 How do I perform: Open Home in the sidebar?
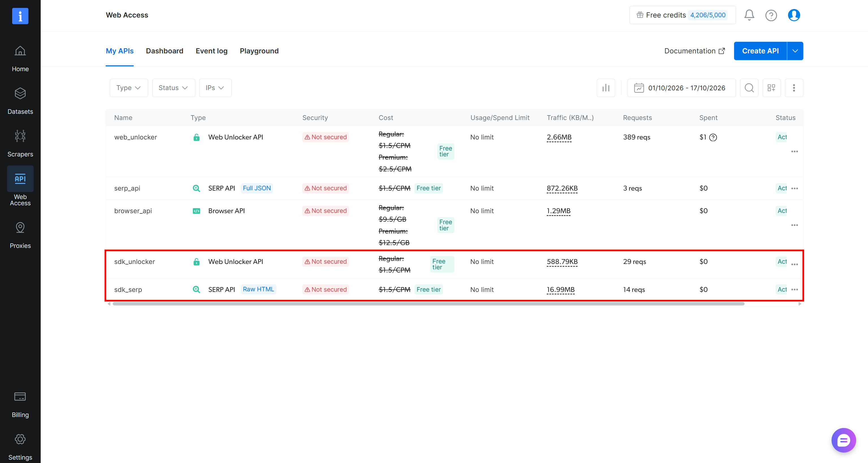coord(20,59)
